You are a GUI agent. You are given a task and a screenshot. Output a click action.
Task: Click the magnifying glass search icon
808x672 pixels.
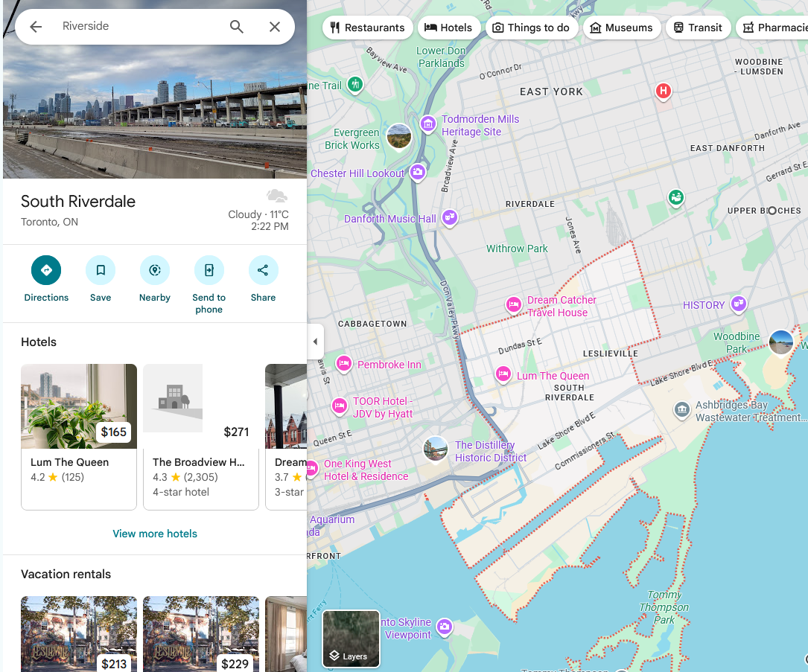tap(236, 27)
